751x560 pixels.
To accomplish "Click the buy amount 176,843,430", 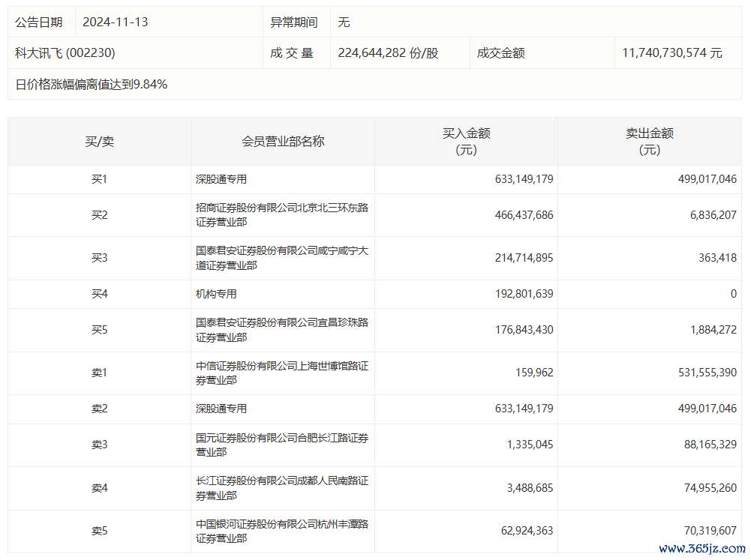I will (524, 330).
